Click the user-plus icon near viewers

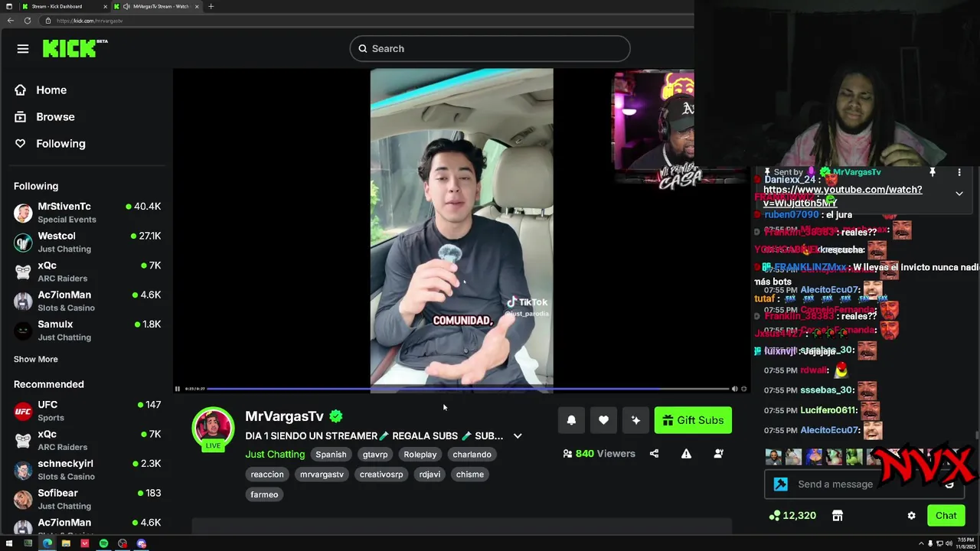(x=718, y=454)
